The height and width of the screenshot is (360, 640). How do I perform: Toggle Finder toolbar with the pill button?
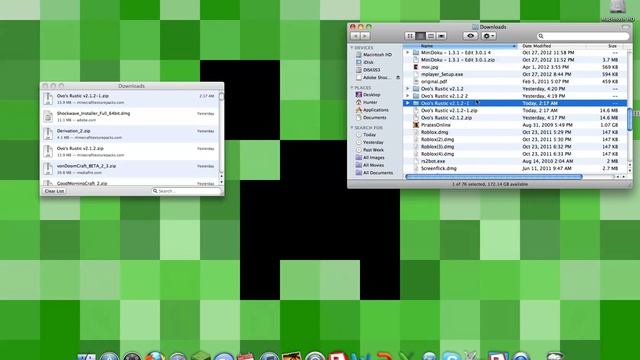626,27
